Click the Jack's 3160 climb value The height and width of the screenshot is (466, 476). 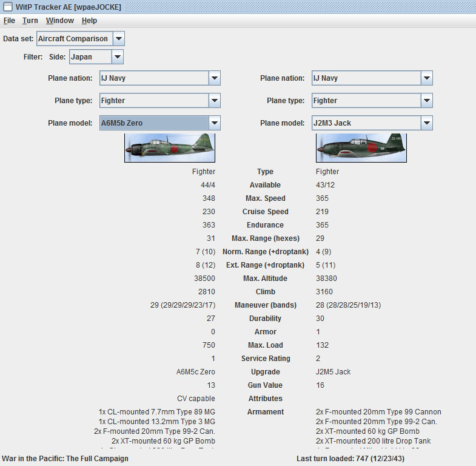coord(324,292)
